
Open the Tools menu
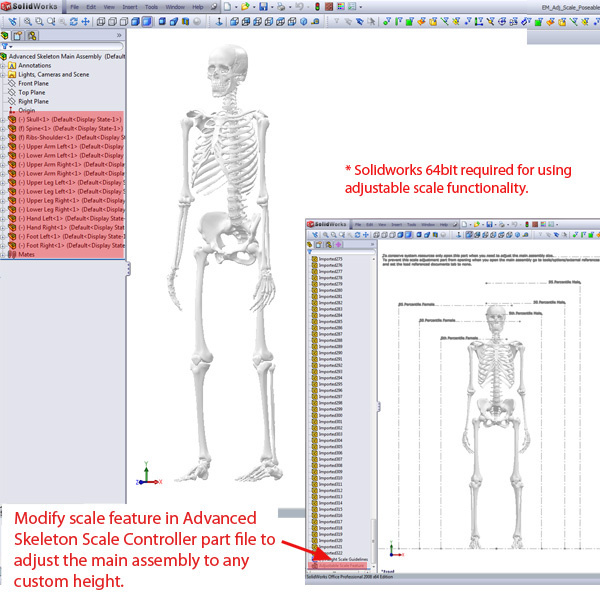pos(152,7)
